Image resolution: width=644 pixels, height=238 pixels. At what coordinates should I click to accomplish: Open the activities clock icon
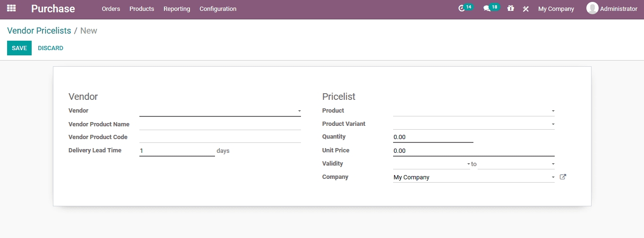click(x=462, y=9)
